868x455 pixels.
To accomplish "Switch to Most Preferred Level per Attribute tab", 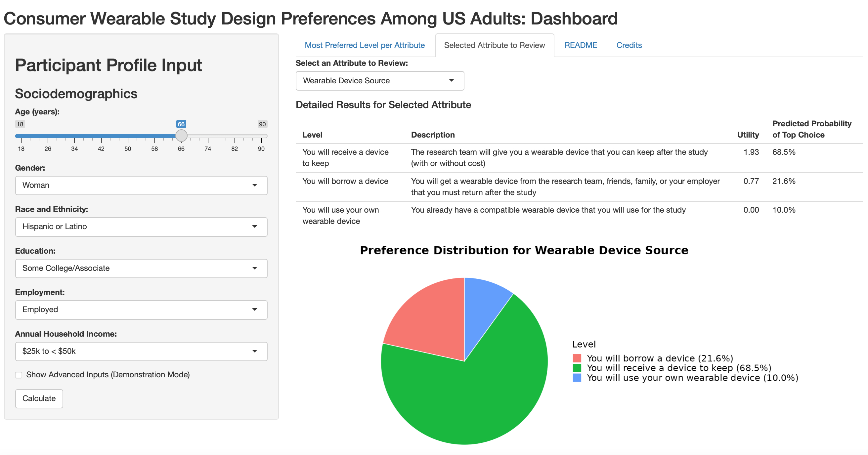I will [x=364, y=45].
